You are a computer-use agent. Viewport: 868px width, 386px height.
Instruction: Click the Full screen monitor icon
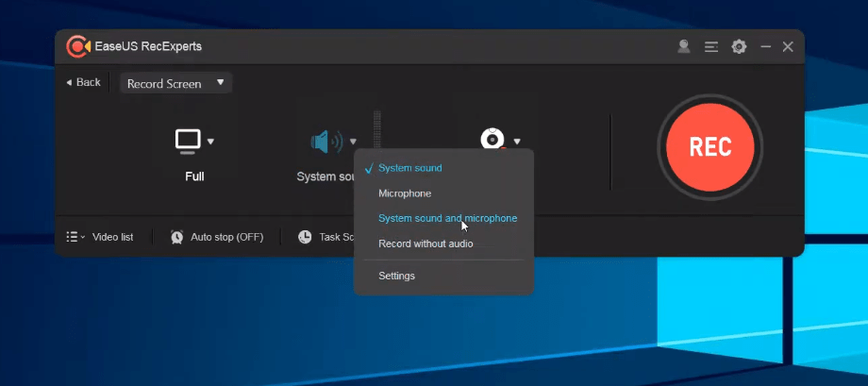tap(188, 142)
